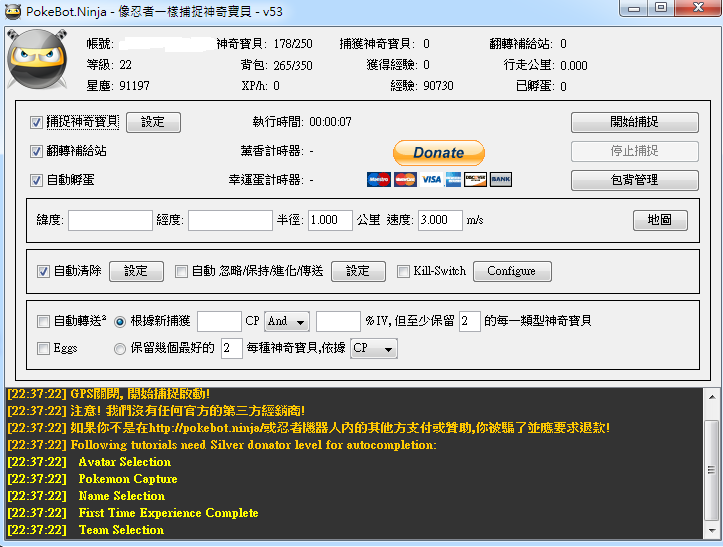Screen dimensions: 723x547
Task: Open the 地圖 map button
Action: pos(660,220)
